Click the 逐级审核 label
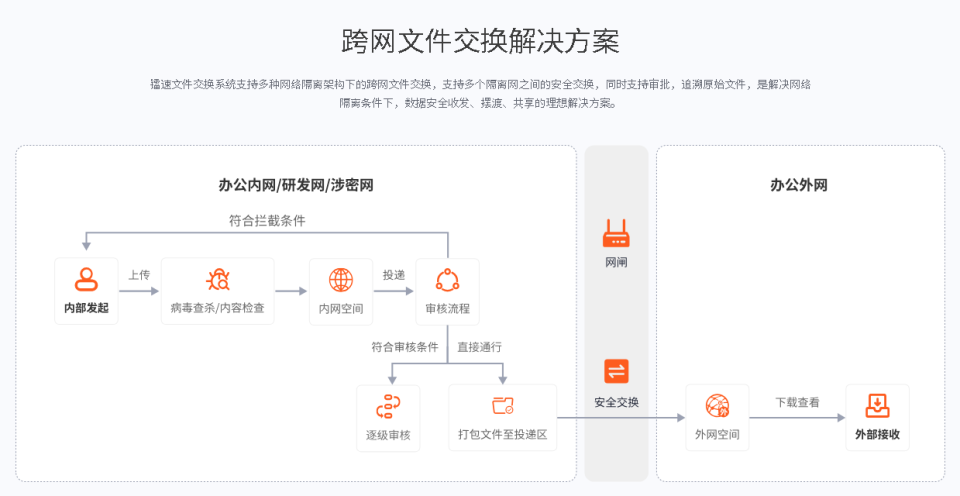This screenshot has height=496, width=960. click(388, 435)
